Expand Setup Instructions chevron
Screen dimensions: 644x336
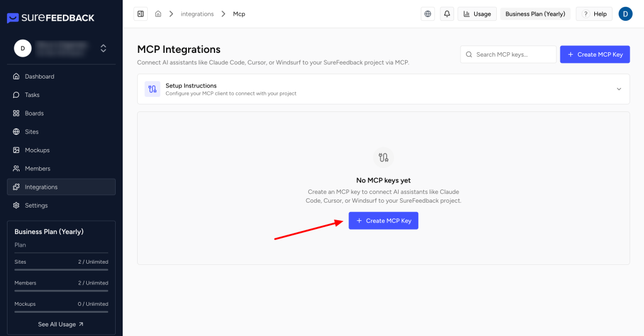tap(619, 89)
